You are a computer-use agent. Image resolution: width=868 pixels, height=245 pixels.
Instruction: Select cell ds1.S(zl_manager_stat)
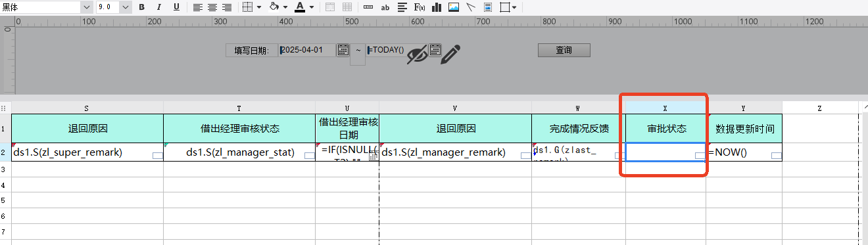tap(239, 152)
